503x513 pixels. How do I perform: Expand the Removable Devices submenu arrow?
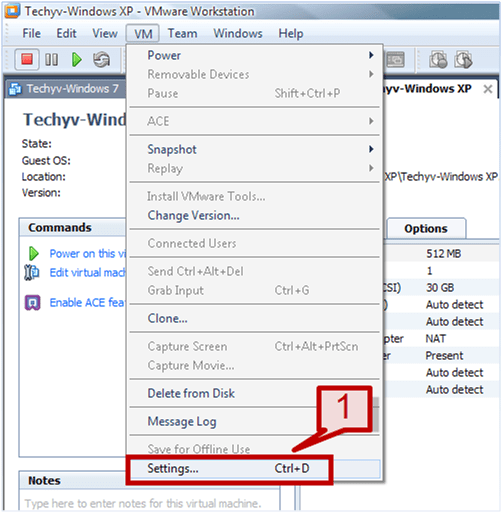pos(371,74)
